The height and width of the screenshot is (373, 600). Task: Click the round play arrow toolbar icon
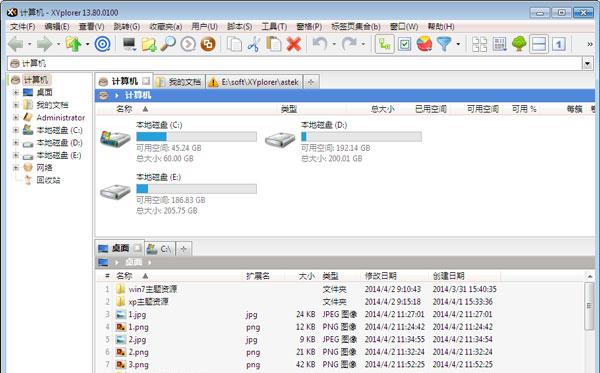tap(188, 44)
